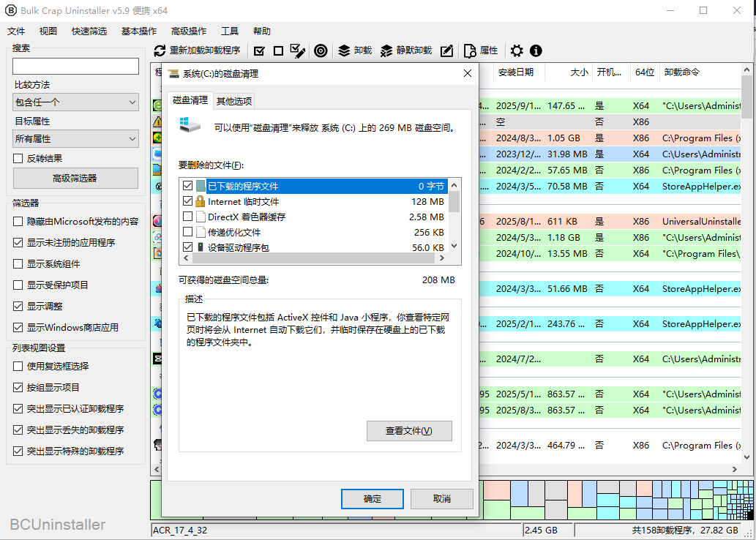The image size is (756, 540).
Task: Open the 目标属性 dropdown showing 所有属性
Action: 75,138
